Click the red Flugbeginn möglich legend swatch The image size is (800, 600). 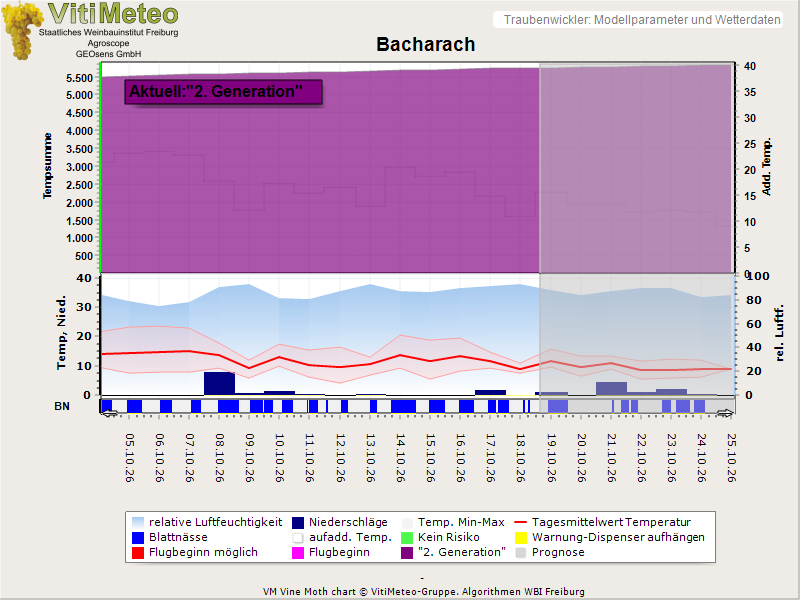coord(138,553)
